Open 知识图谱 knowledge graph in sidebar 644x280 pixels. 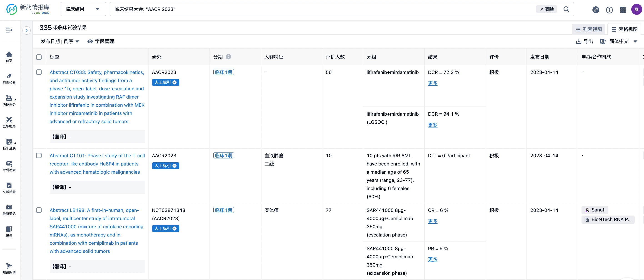click(9, 268)
